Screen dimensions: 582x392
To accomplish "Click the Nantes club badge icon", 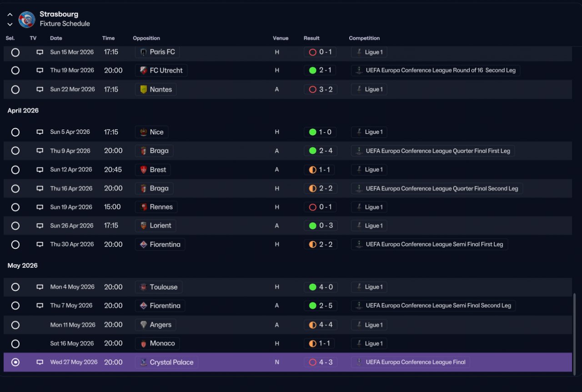I will 143,90.
